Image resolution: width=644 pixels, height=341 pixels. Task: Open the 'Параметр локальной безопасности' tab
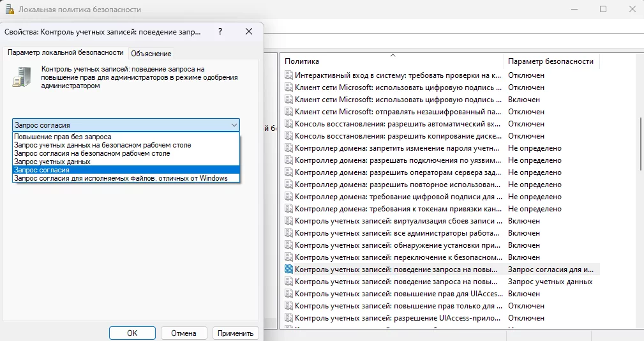coord(66,52)
